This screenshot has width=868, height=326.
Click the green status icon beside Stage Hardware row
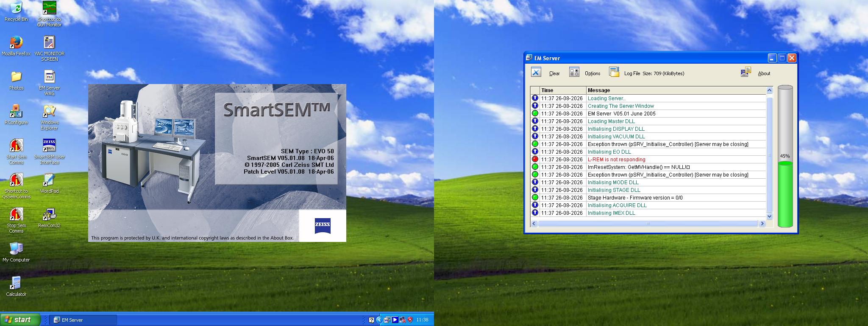click(x=535, y=197)
